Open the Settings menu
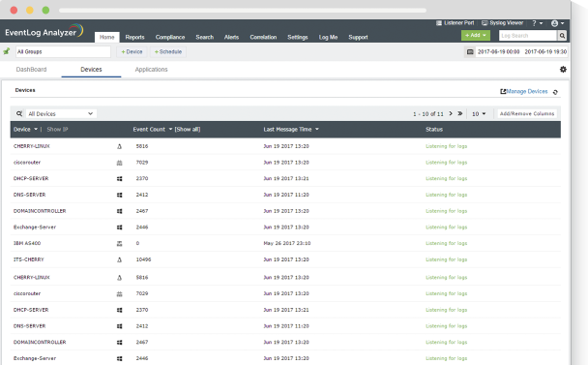The width and height of the screenshot is (588, 365). pos(298,37)
